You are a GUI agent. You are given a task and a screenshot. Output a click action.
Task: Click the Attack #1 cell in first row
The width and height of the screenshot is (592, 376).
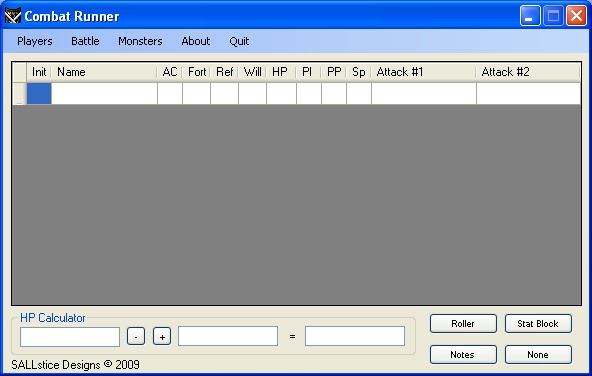[x=424, y=93]
